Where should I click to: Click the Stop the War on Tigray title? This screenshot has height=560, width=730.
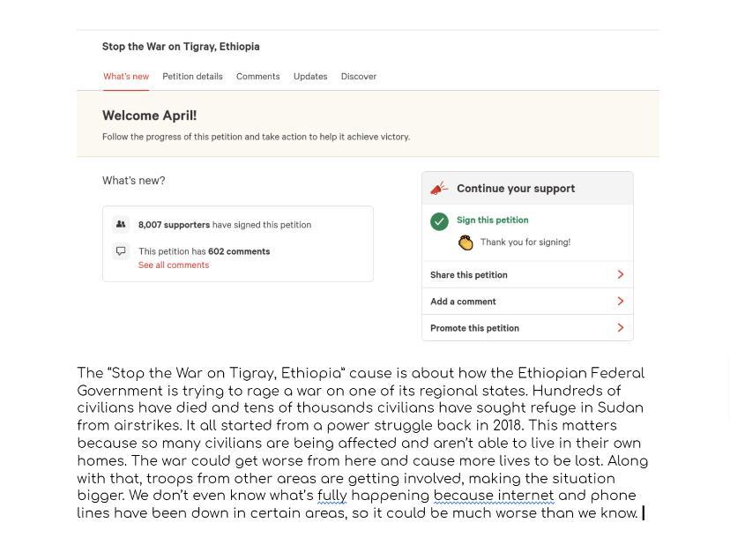pyautogui.click(x=181, y=47)
